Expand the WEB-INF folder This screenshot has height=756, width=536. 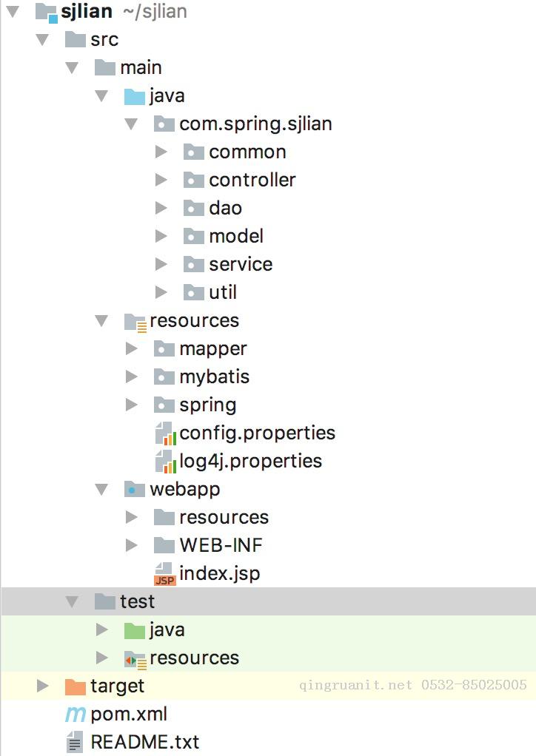tap(132, 545)
